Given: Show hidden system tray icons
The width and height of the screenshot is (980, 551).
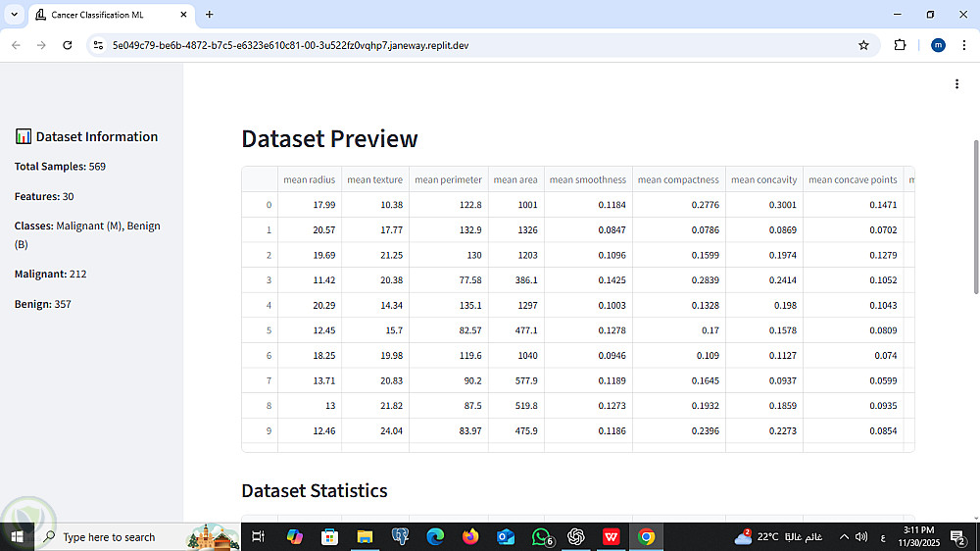Looking at the screenshot, I should click(844, 536).
